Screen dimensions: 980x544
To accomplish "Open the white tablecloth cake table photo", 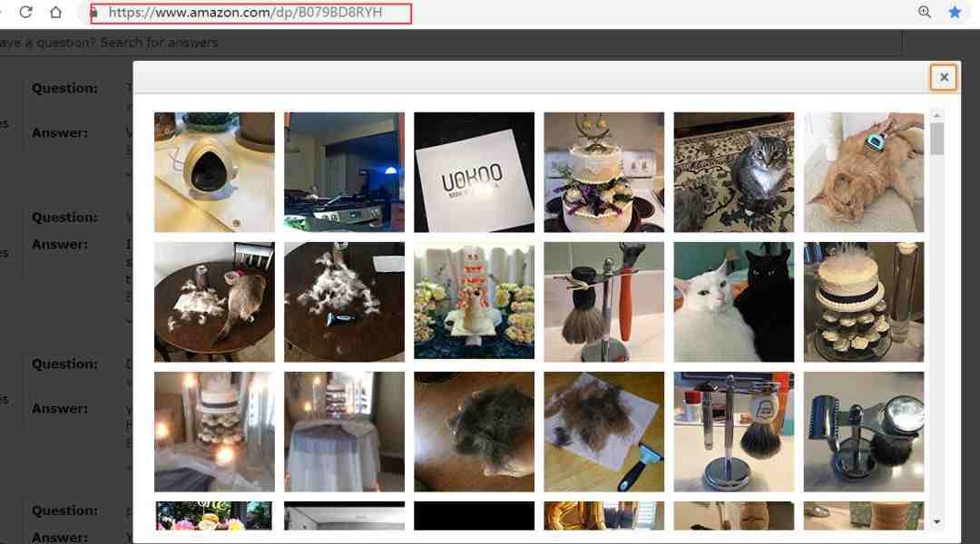I will [x=345, y=432].
